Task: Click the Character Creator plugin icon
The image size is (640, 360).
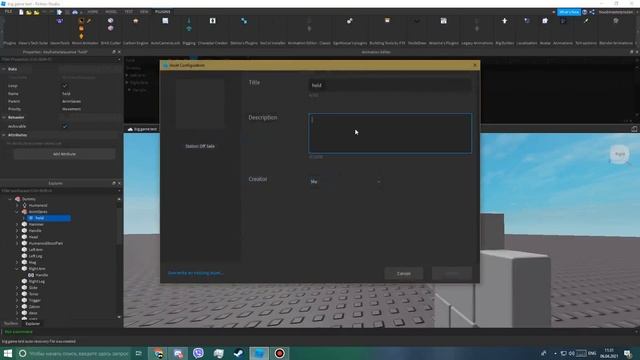Action: [213, 21]
